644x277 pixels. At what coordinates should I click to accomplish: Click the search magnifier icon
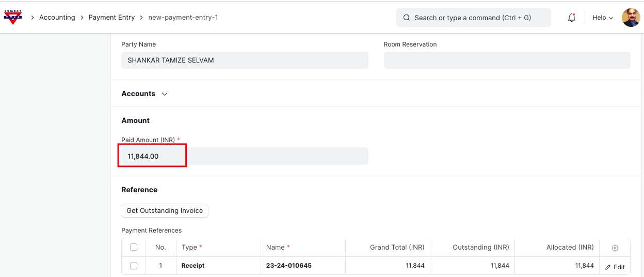pyautogui.click(x=407, y=18)
